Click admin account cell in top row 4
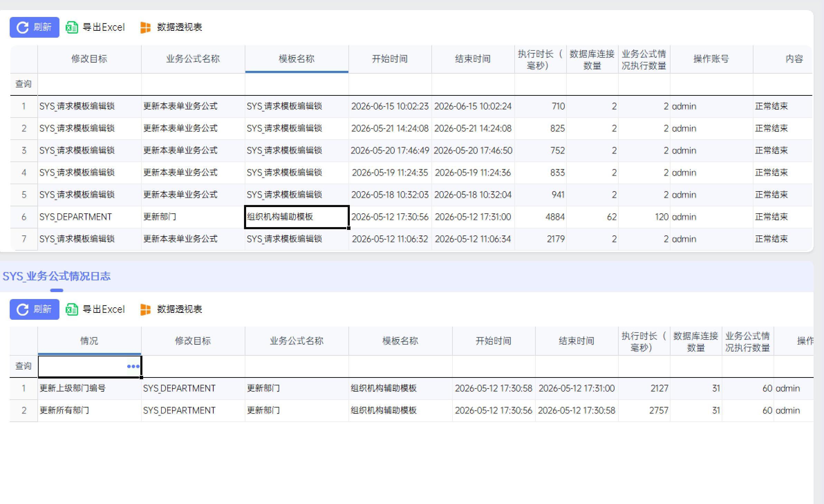 pos(712,173)
